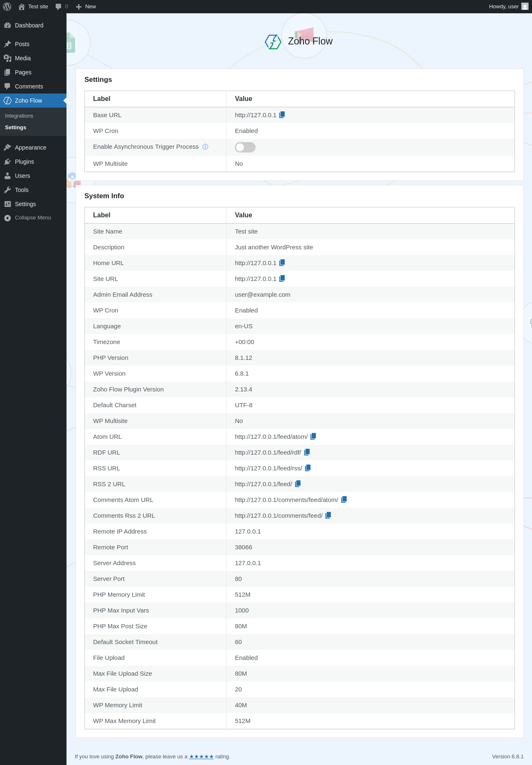
Task: Copy the Site URL value
Action: [x=282, y=278]
